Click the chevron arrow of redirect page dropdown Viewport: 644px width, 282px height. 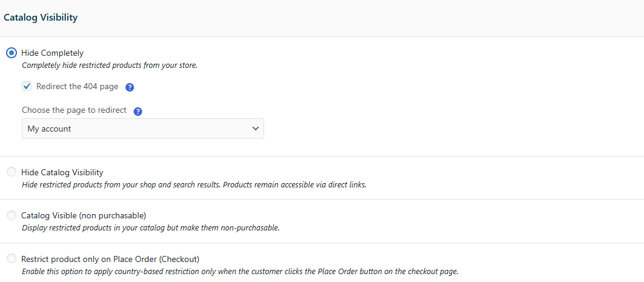[x=255, y=129]
